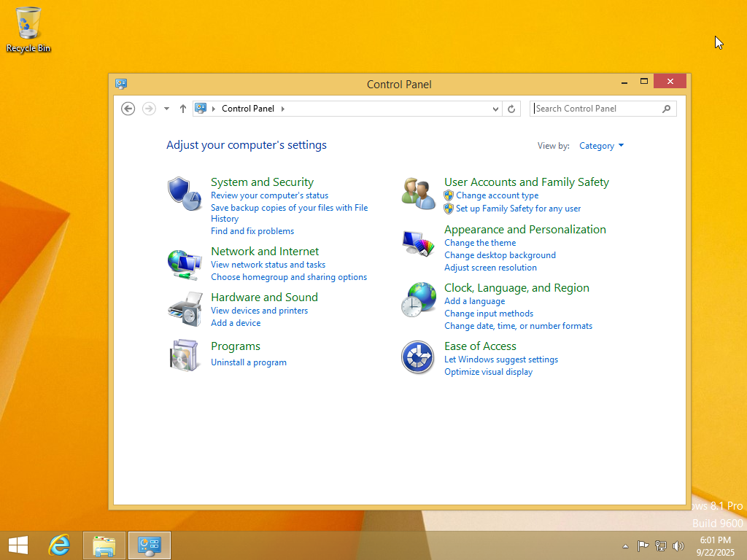
Task: Open the address bar history dropdown
Action: [495, 109]
